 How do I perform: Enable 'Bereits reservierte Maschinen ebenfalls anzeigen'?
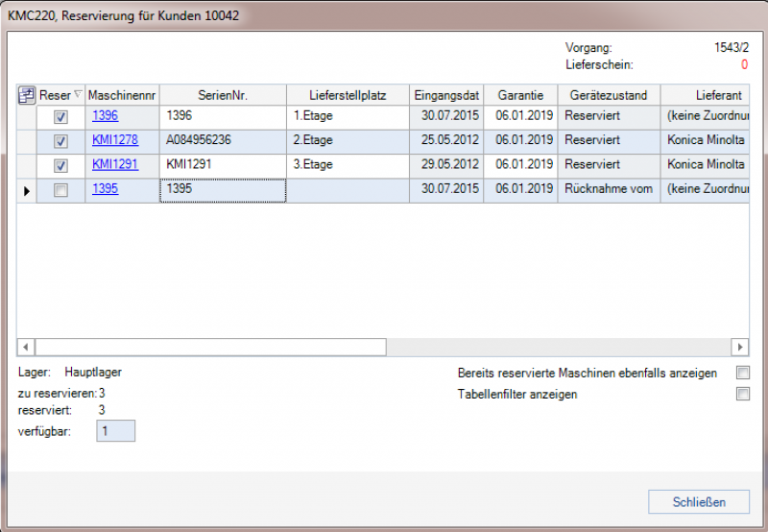pyautogui.click(x=741, y=373)
